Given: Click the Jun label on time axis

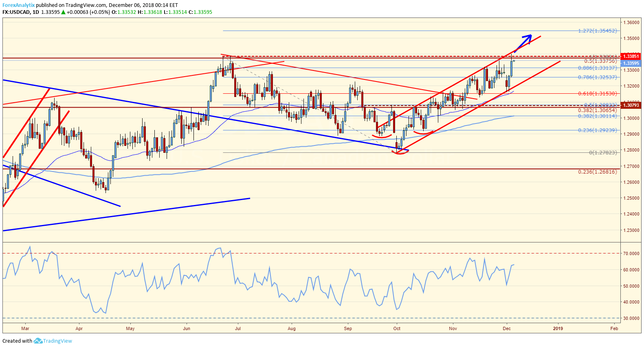Looking at the screenshot, I should point(187,328).
